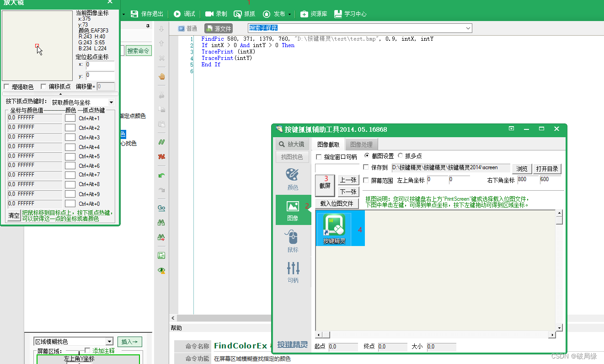Screen dimensions: 604x364
Task: Click the 插入→ insert button
Action: (130, 342)
